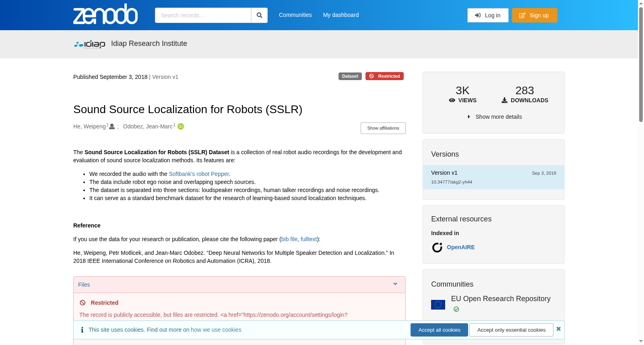Screen dimensions: 644x345
Task: Click the OpenAIRE logo icon
Action: [x=437, y=247]
